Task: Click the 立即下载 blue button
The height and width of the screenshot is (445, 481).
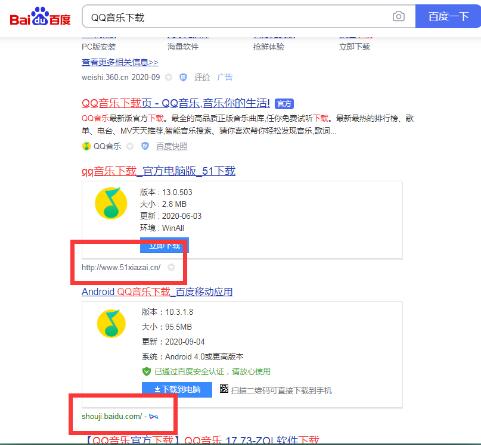Action: click(164, 246)
